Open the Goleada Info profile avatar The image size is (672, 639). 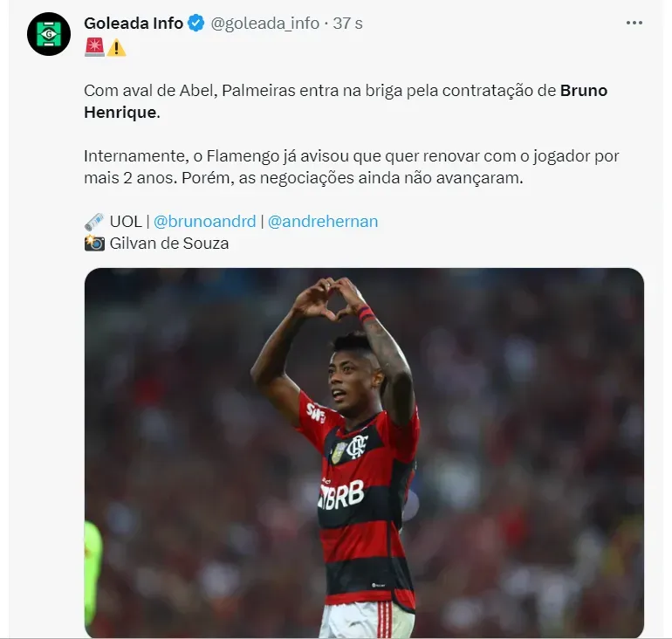tap(49, 34)
